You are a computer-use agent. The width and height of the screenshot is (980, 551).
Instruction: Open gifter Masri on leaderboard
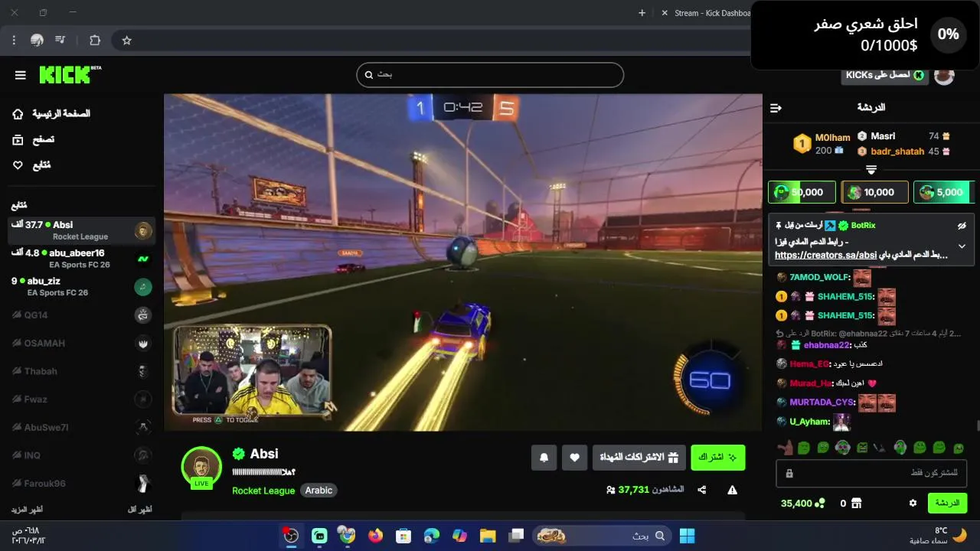click(883, 136)
